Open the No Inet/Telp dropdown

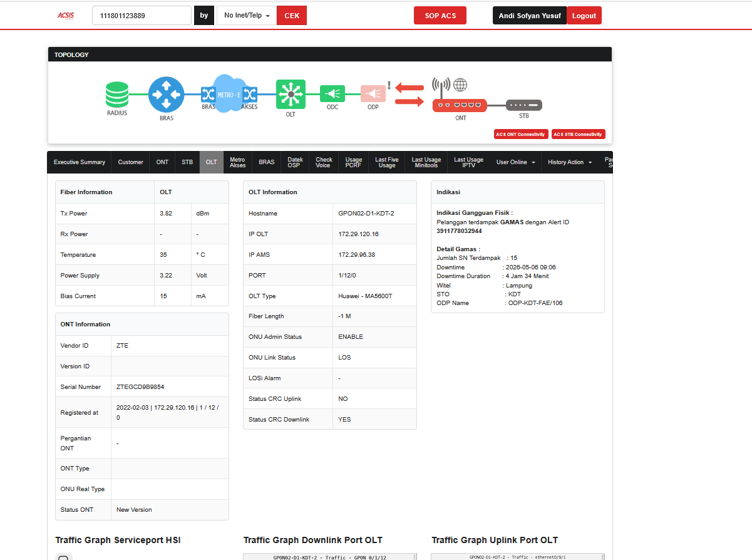(247, 16)
